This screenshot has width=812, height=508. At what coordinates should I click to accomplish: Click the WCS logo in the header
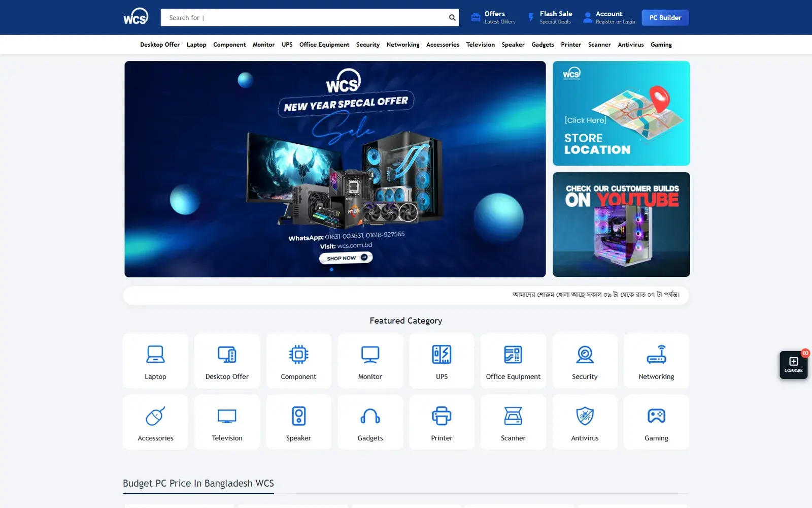coord(136,16)
